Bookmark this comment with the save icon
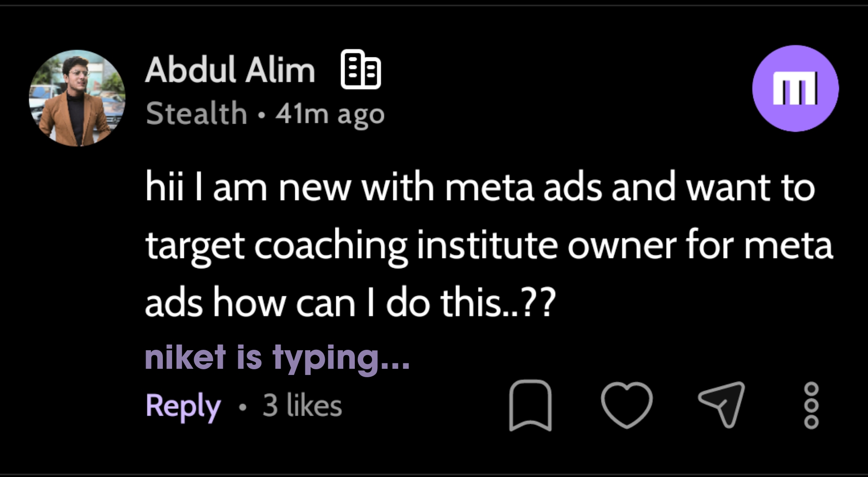This screenshot has height=477, width=868. tap(530, 405)
